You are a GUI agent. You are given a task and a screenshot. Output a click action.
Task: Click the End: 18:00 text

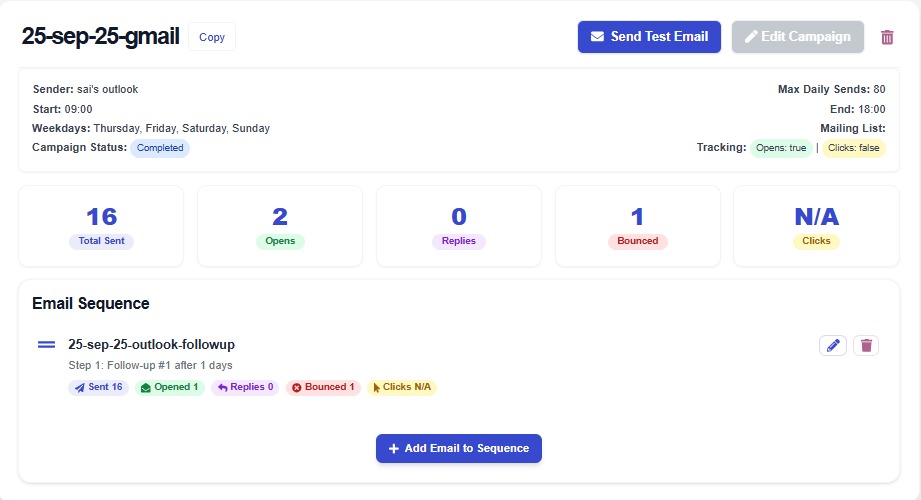click(x=858, y=109)
